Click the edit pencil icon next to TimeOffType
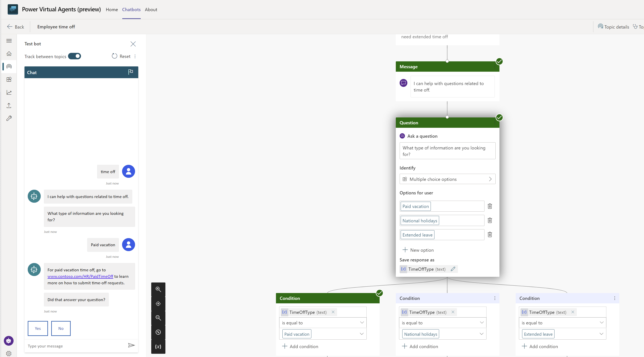 (x=453, y=269)
